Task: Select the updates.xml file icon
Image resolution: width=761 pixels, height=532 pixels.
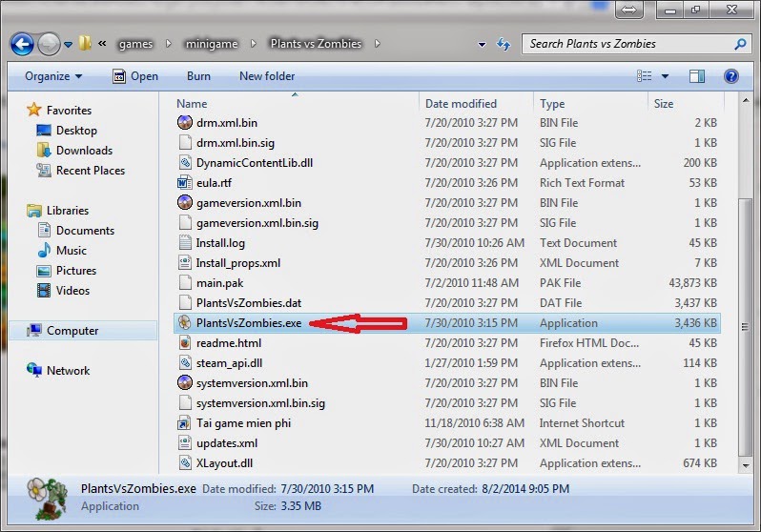Action: pyautogui.click(x=185, y=442)
